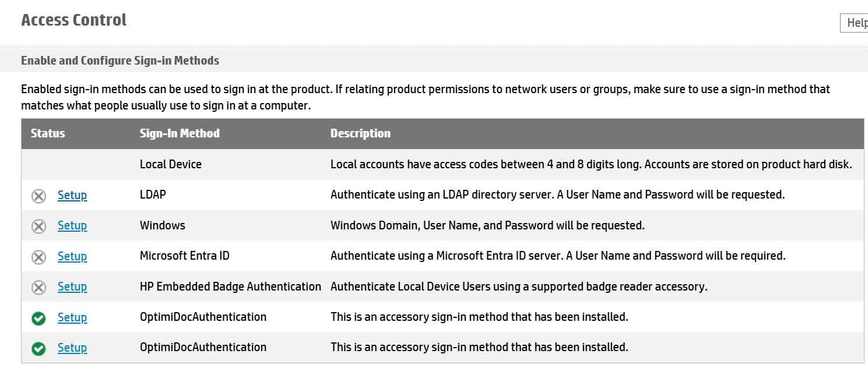
Task: Click the LDAP method name text
Action: 153,194
